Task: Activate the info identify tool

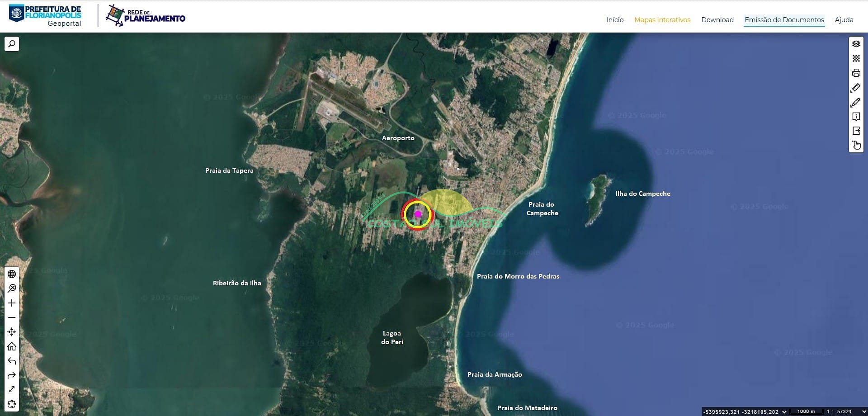Action: 856,117
